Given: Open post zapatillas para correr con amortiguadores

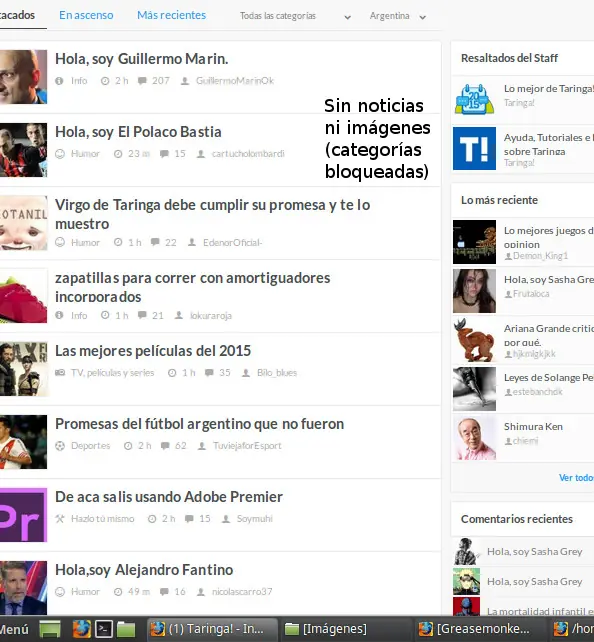Looking at the screenshot, I should pos(193,287).
